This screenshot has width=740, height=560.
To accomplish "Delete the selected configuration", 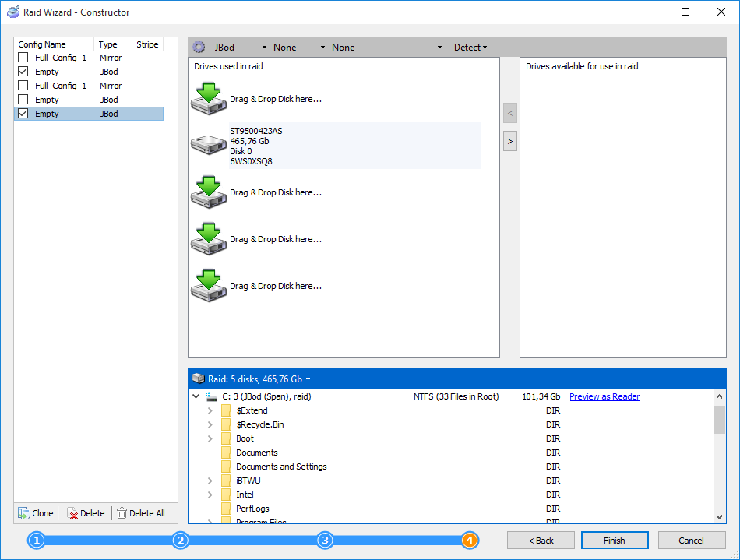I will 86,512.
